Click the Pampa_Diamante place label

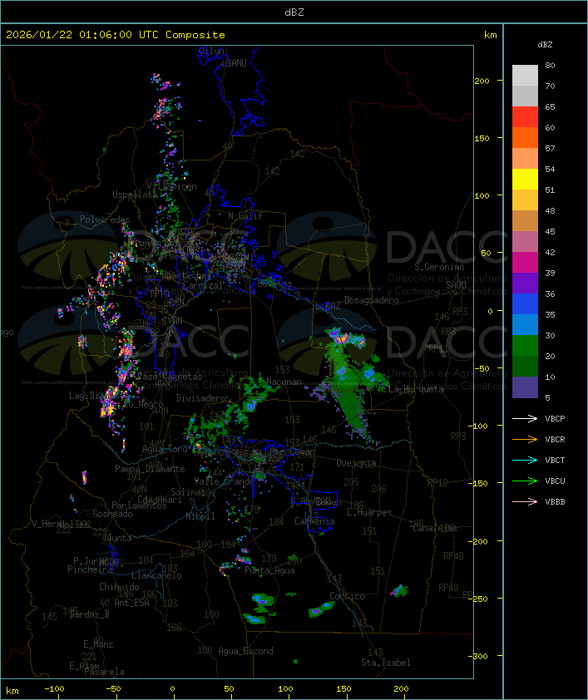coord(150,469)
